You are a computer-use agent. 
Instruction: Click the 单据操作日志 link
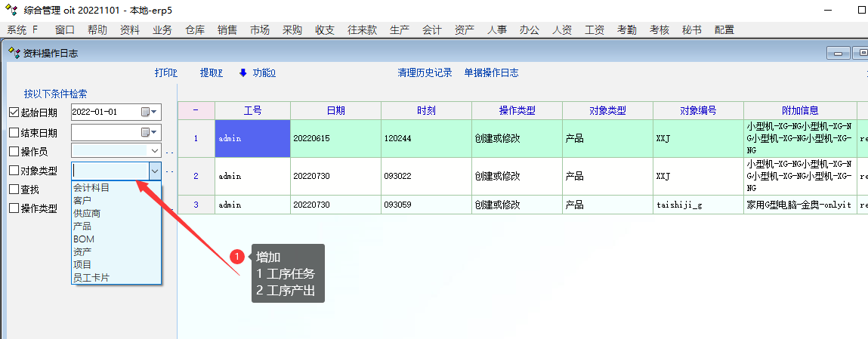click(491, 73)
